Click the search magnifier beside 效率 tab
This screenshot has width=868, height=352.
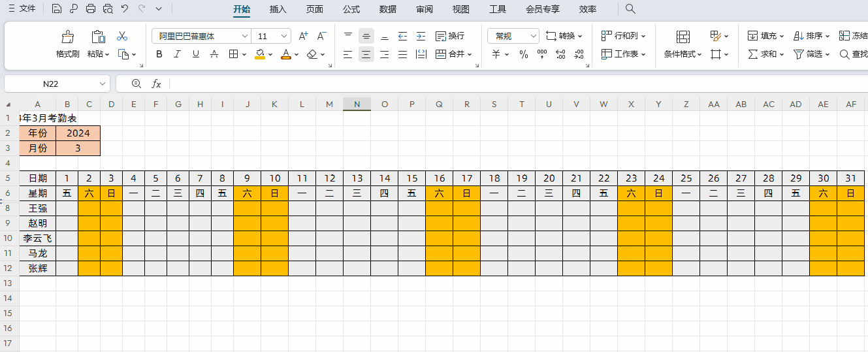[x=630, y=9]
